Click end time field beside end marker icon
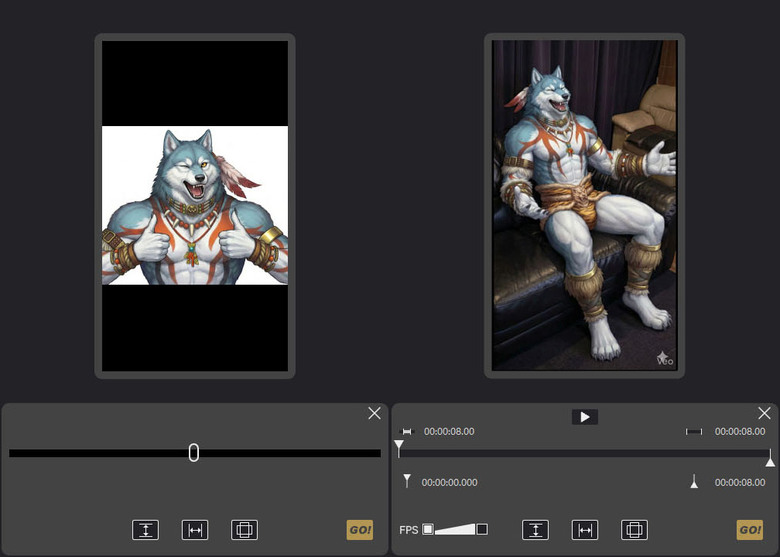This screenshot has height=557, width=780. (740, 482)
